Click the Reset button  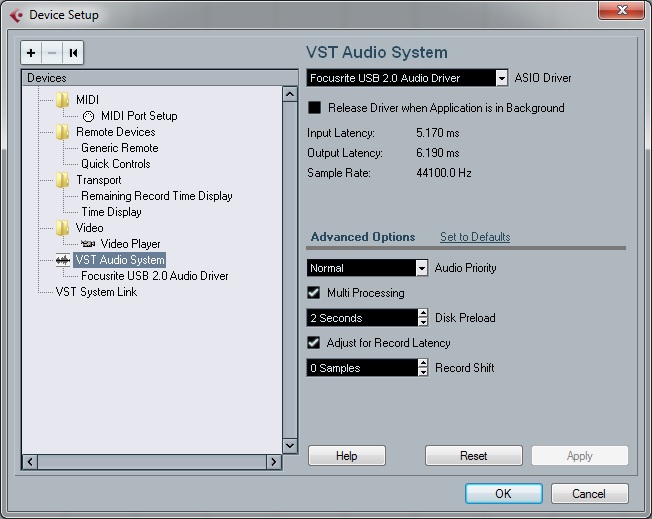474,456
